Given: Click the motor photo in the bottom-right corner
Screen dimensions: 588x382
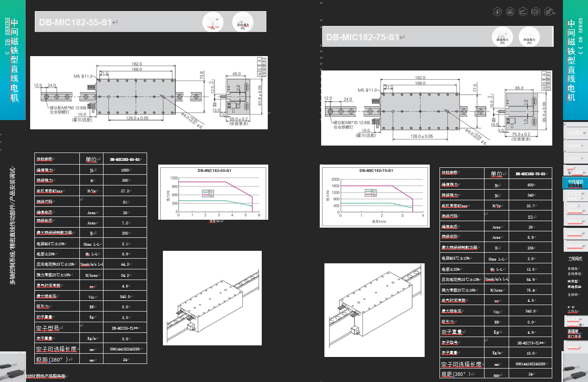Looking at the screenshot, I should click(x=575, y=367).
